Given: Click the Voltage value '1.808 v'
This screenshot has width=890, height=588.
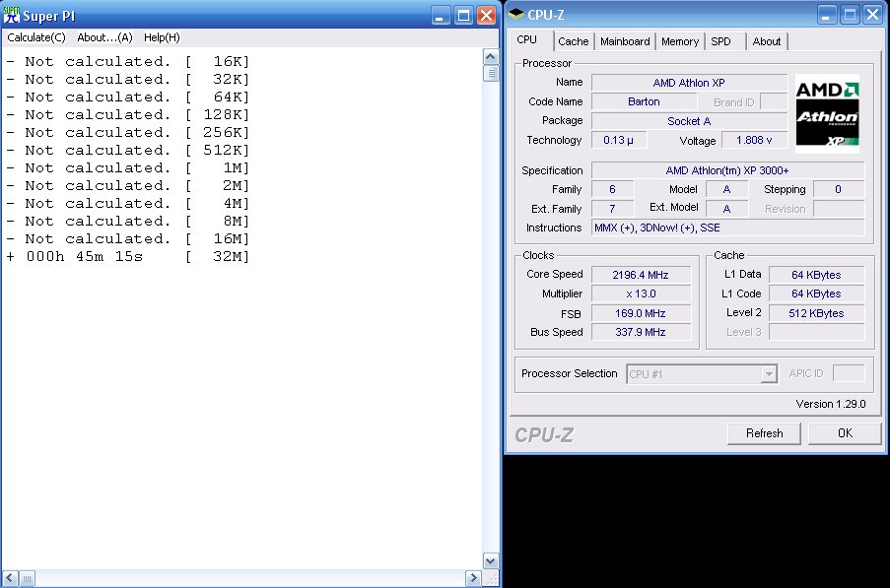Looking at the screenshot, I should 754,140.
